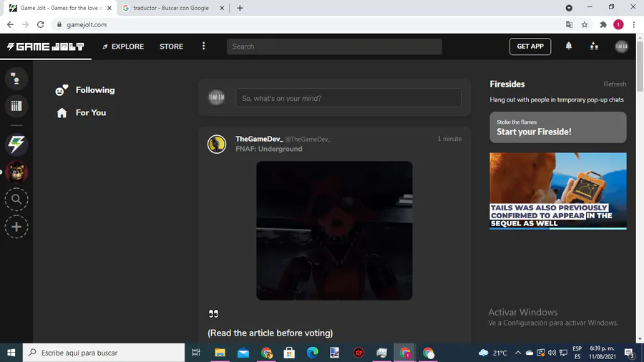Open the Mail app from taskbar

point(243,353)
